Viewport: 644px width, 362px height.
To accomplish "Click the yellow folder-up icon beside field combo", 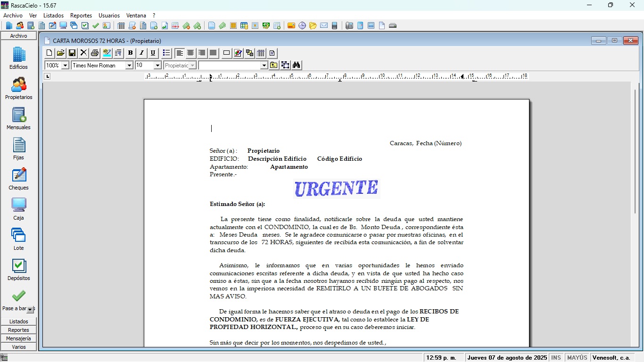I will pyautogui.click(x=274, y=65).
